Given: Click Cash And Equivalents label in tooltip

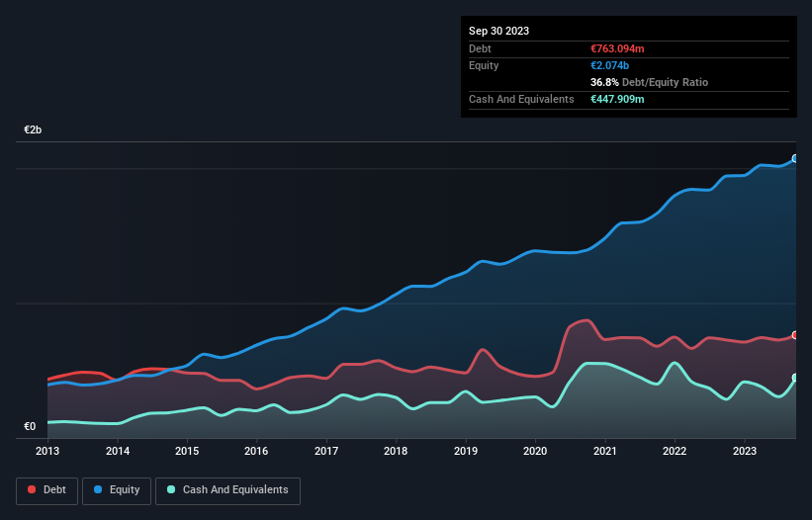Looking at the screenshot, I should pyautogui.click(x=521, y=99).
